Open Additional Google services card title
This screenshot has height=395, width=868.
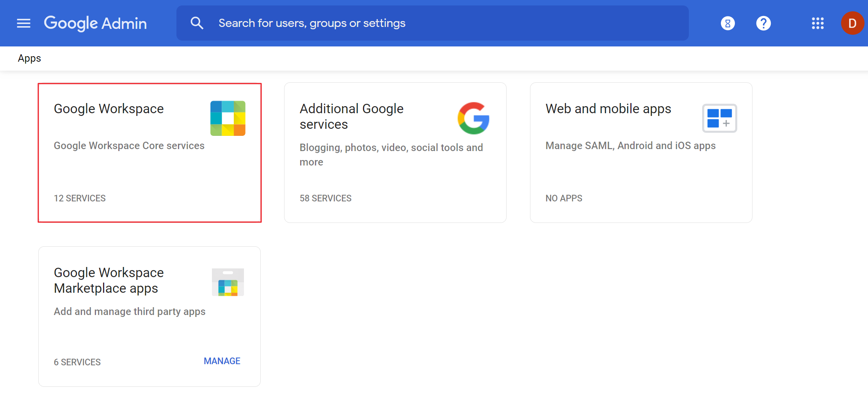351,116
